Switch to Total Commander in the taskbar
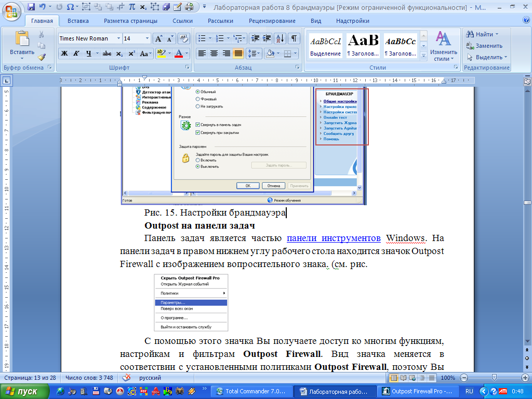The image size is (532, 399). point(251,391)
